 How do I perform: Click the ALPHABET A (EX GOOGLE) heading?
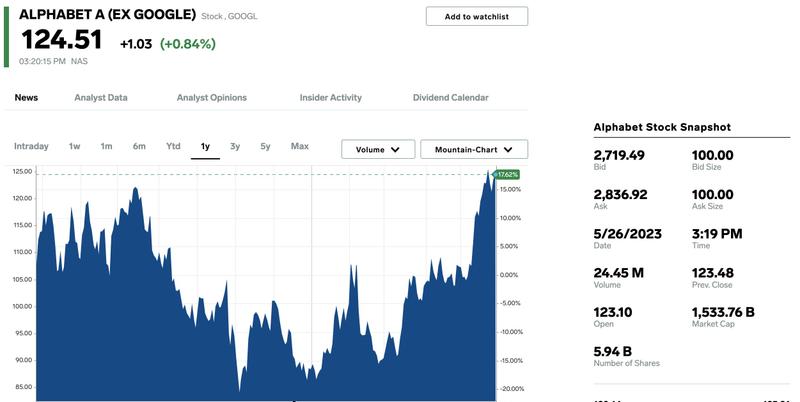[x=107, y=14]
